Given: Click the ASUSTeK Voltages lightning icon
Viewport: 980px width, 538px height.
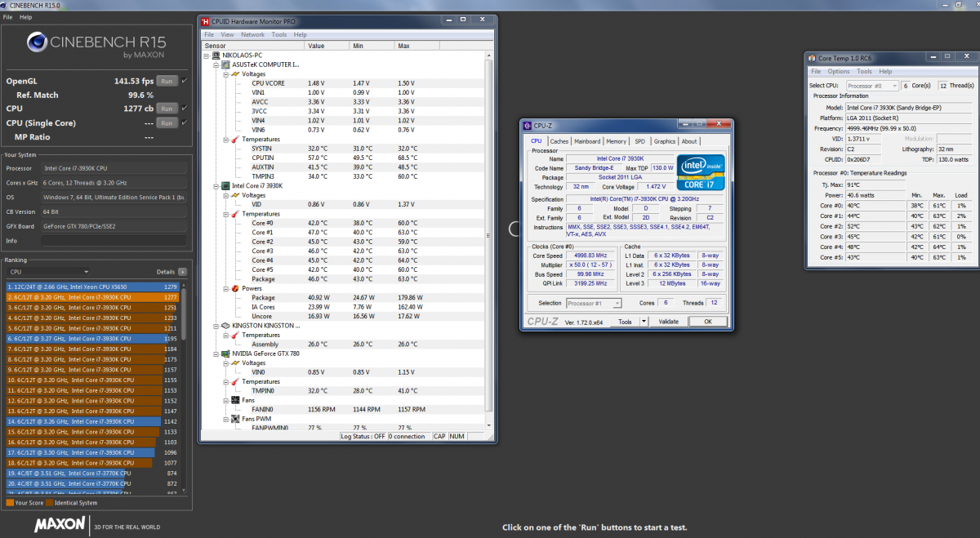Looking at the screenshot, I should (x=235, y=74).
